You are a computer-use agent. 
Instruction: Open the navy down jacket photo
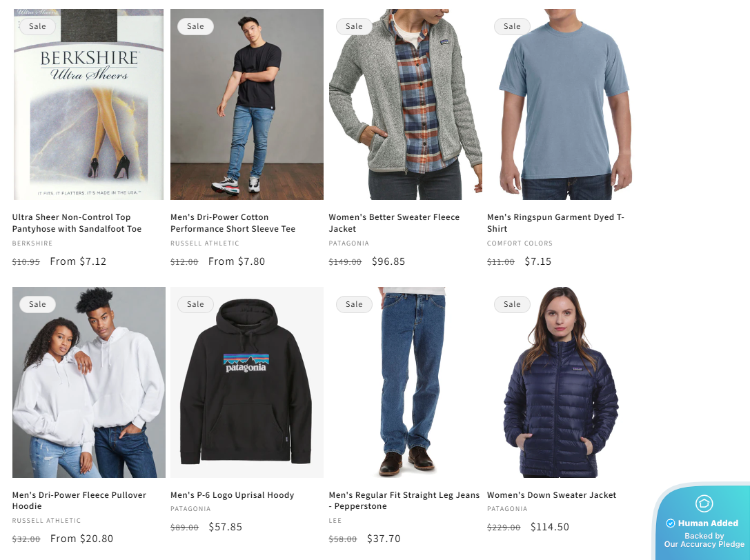click(564, 382)
